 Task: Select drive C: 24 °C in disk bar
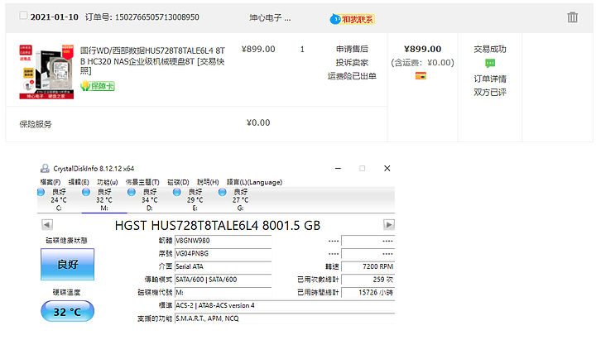coord(59,200)
